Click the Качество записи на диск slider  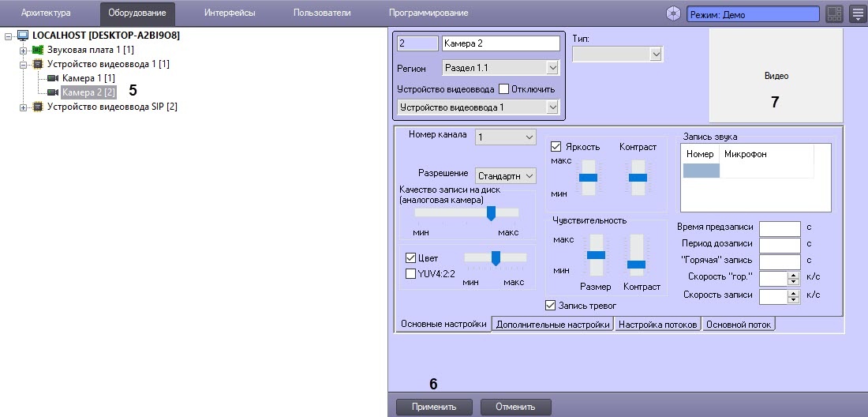[x=490, y=212]
